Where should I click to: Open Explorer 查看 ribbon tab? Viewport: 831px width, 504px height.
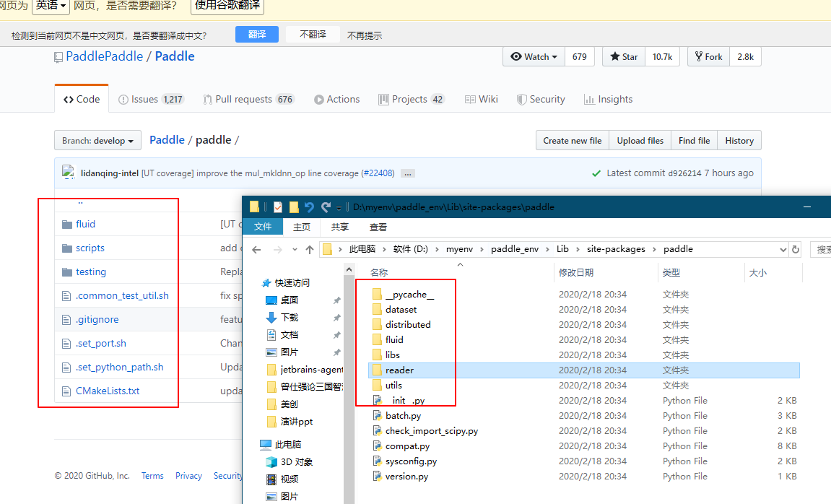[x=378, y=227]
